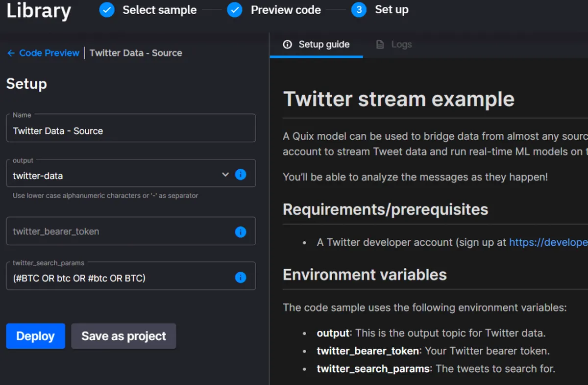Image resolution: width=588 pixels, height=385 pixels.
Task: Switch to the Logs tab
Action: pyautogui.click(x=394, y=45)
